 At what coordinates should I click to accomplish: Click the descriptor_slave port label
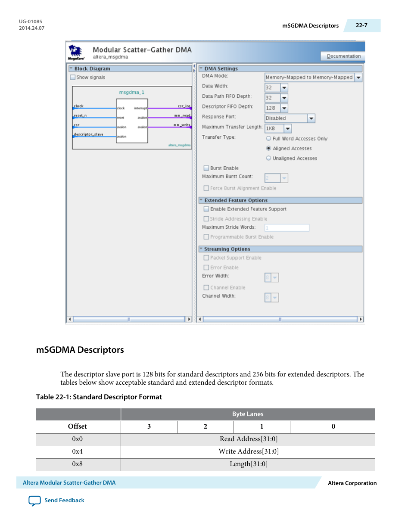[88, 134]
